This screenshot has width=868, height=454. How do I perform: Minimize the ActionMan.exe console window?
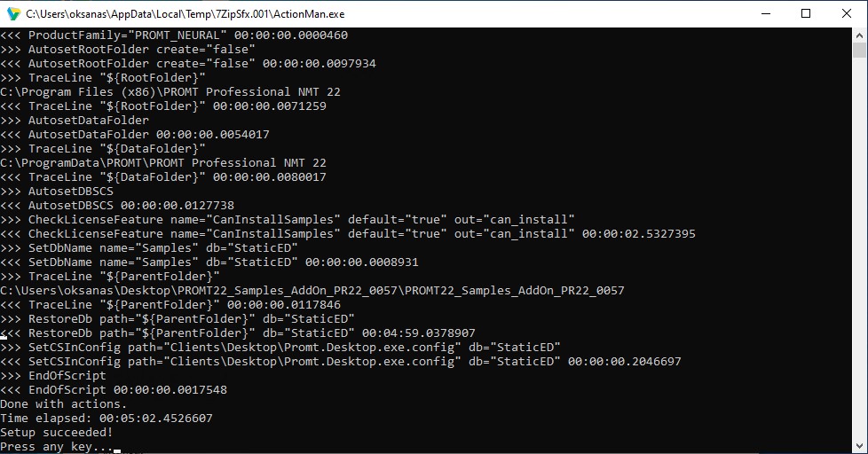pos(766,14)
